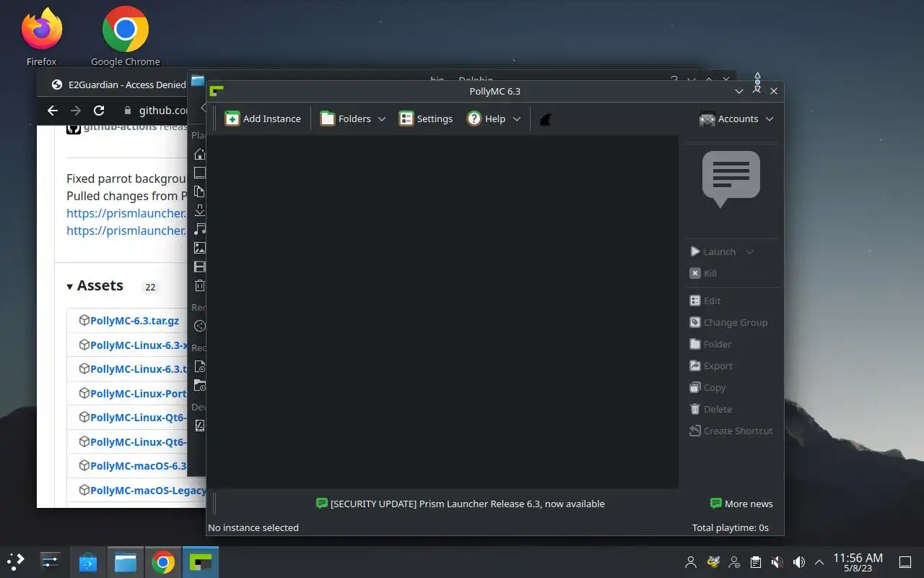This screenshot has width=924, height=578.
Task: Open the Discover store taskbar icon
Action: 88,562
